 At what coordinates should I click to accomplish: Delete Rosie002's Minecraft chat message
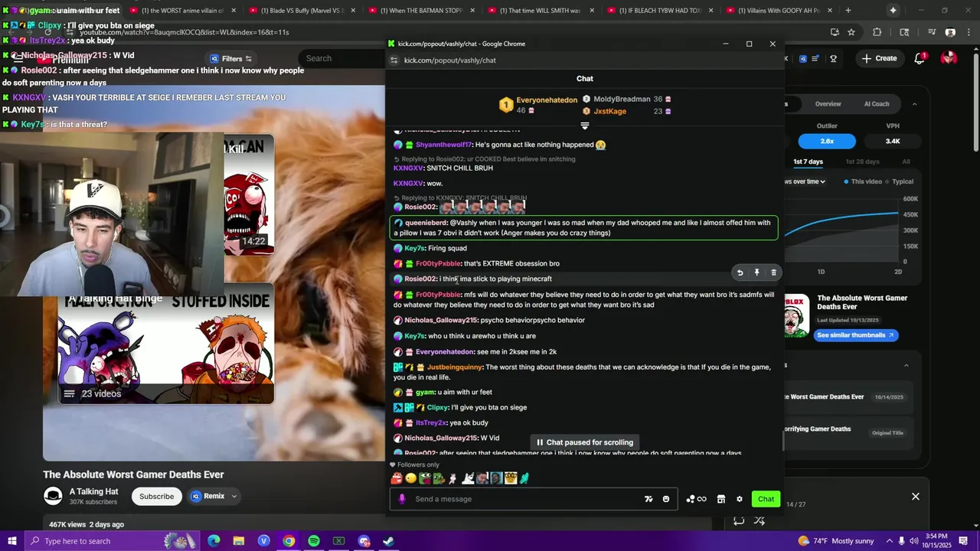[x=773, y=272]
